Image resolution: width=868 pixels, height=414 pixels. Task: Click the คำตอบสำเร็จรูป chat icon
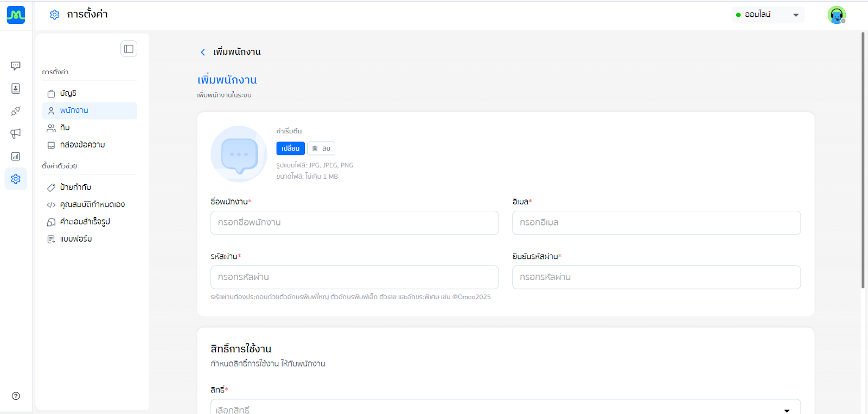click(x=51, y=222)
